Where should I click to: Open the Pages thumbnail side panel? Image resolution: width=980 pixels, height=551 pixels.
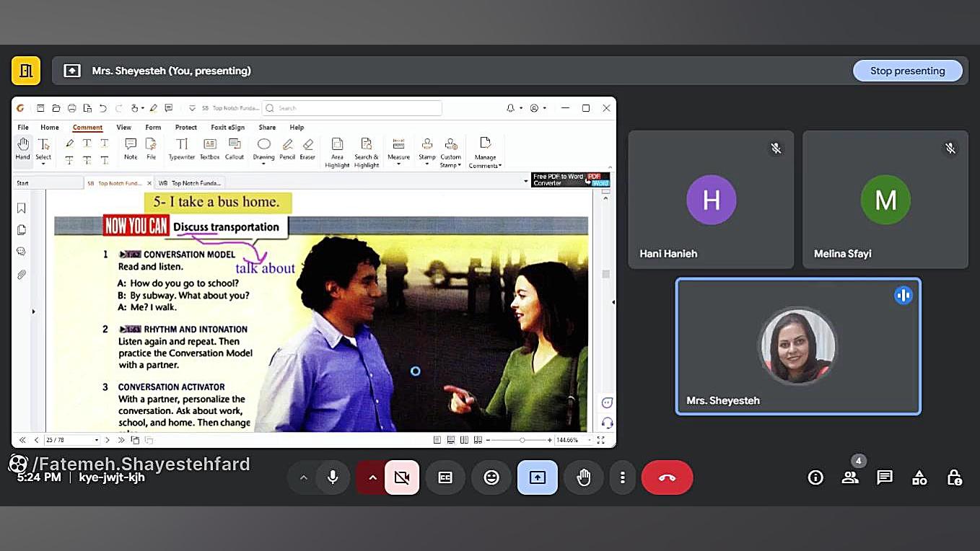pyautogui.click(x=22, y=230)
